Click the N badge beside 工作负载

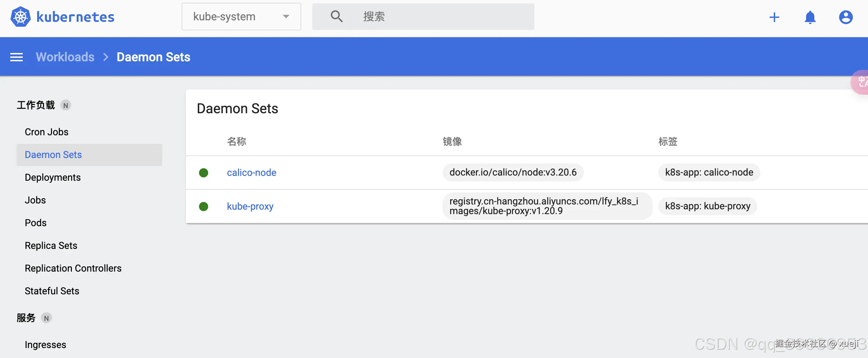tap(66, 105)
